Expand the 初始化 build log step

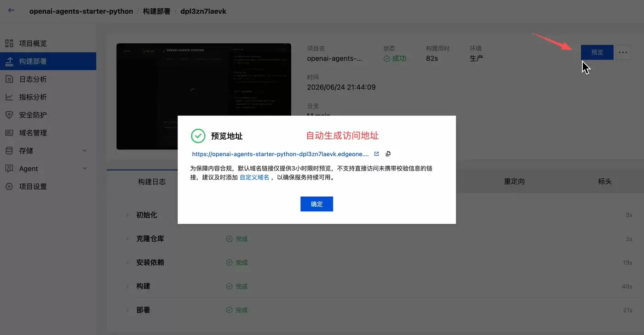click(127, 215)
